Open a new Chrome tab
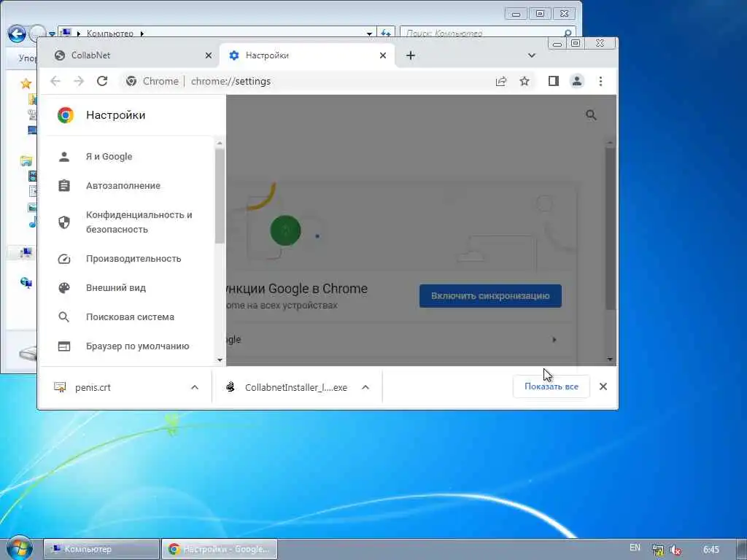Image resolution: width=747 pixels, height=560 pixels. pyautogui.click(x=411, y=55)
